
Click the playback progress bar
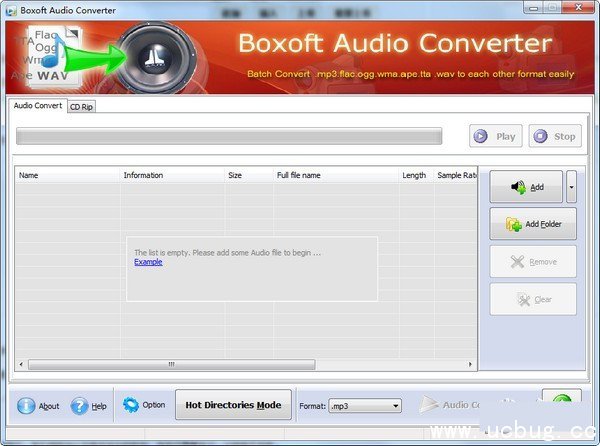click(x=228, y=137)
